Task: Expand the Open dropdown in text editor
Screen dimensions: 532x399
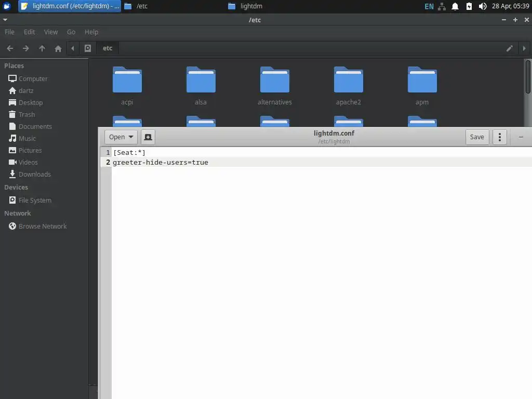Action: click(x=121, y=137)
